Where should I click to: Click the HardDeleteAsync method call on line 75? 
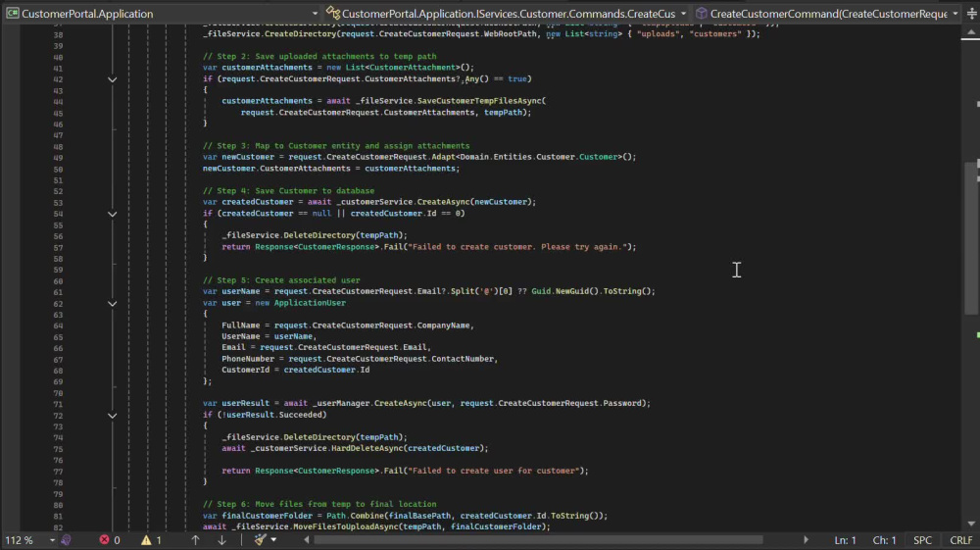point(367,448)
